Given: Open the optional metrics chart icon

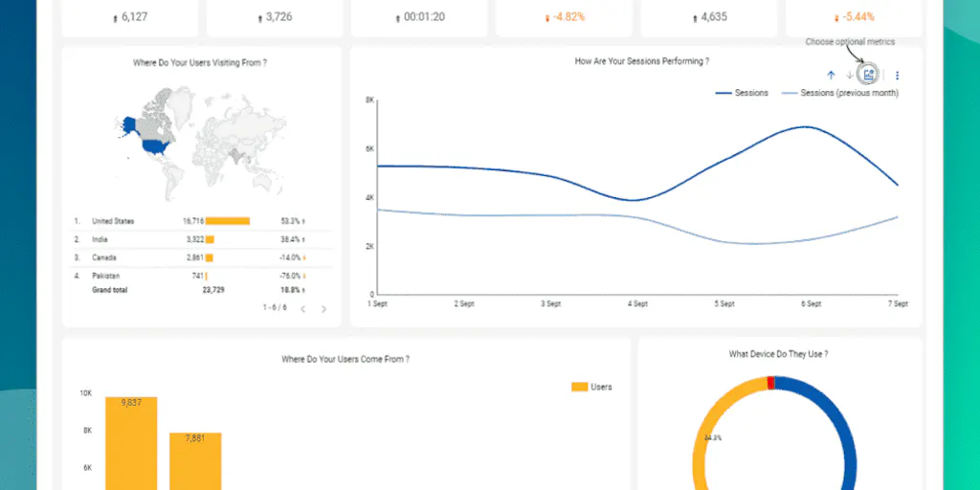Looking at the screenshot, I should (868, 75).
